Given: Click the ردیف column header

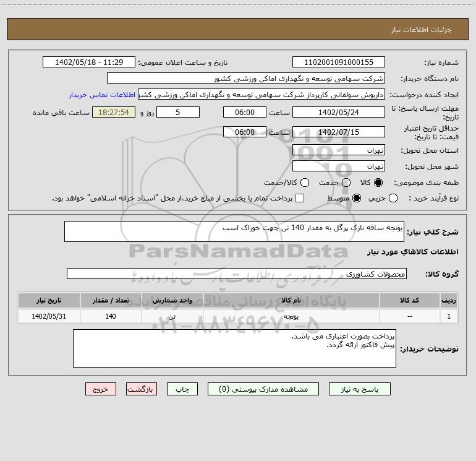Looking at the screenshot, I should (x=449, y=300).
